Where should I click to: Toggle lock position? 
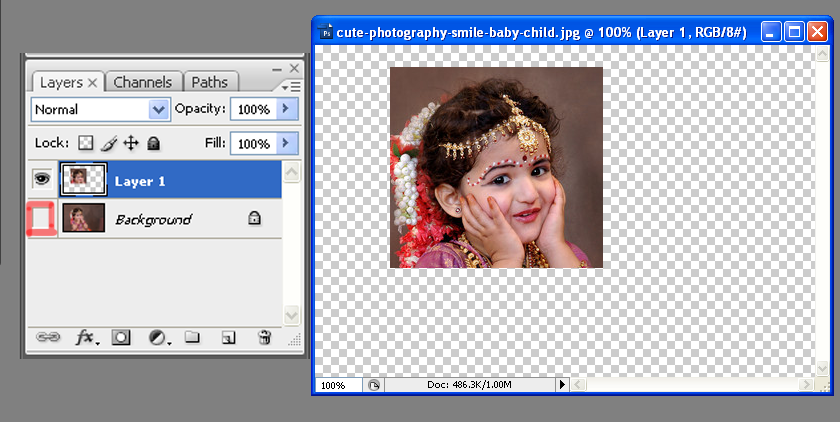coord(131,144)
